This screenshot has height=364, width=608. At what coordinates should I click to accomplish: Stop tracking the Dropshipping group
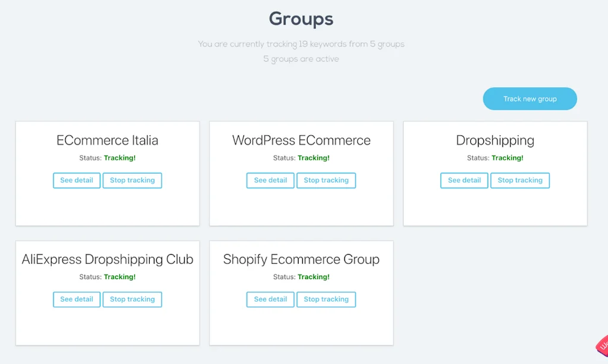coord(520,181)
